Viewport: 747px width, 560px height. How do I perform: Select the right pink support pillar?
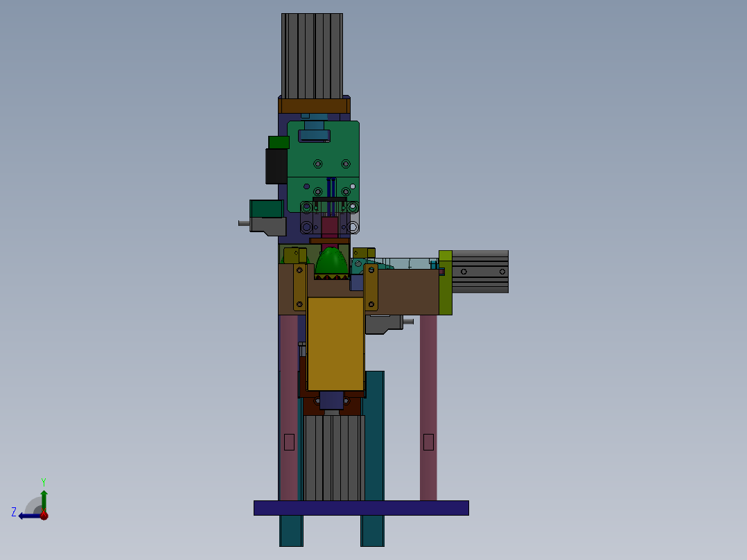coord(428,408)
